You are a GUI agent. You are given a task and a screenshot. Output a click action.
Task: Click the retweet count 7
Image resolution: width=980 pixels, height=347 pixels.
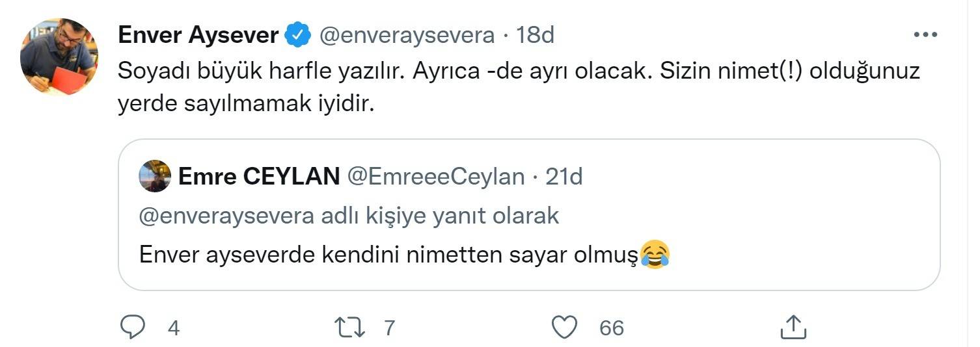coord(389,328)
